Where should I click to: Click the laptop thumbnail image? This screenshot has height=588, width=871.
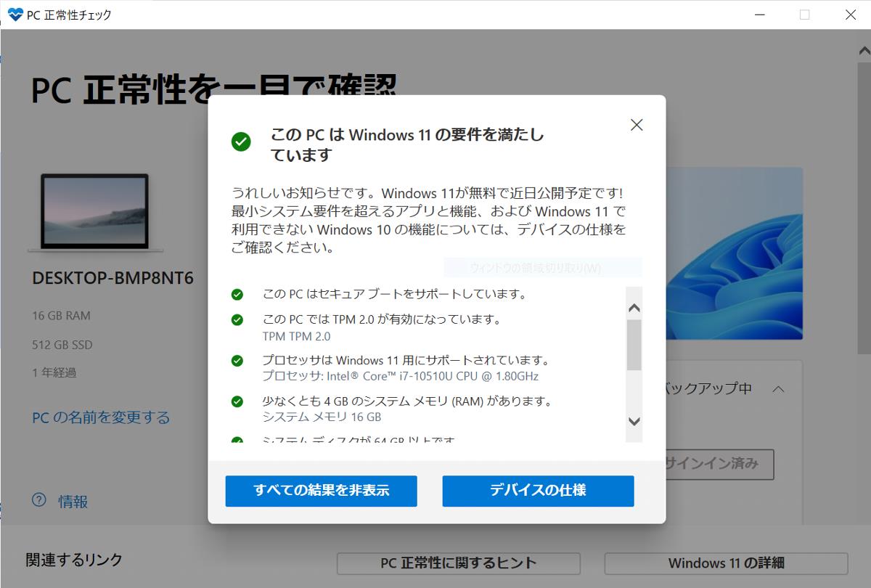pos(95,213)
